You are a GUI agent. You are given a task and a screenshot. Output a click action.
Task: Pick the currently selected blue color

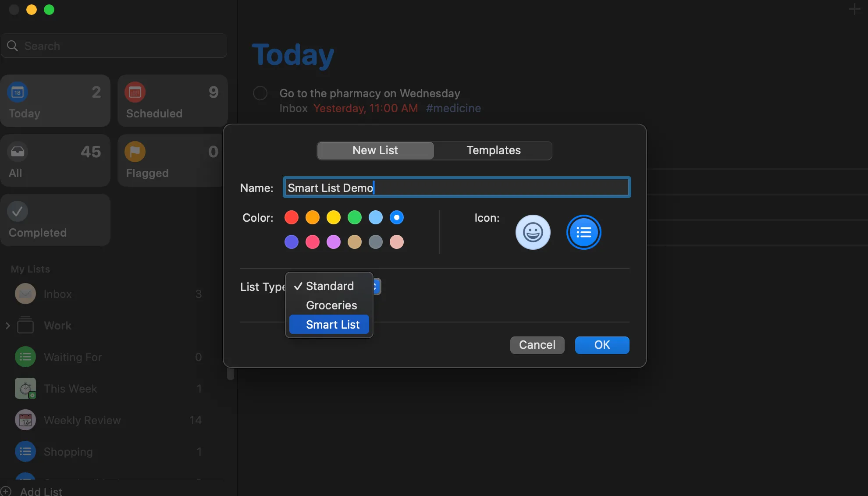pos(397,217)
